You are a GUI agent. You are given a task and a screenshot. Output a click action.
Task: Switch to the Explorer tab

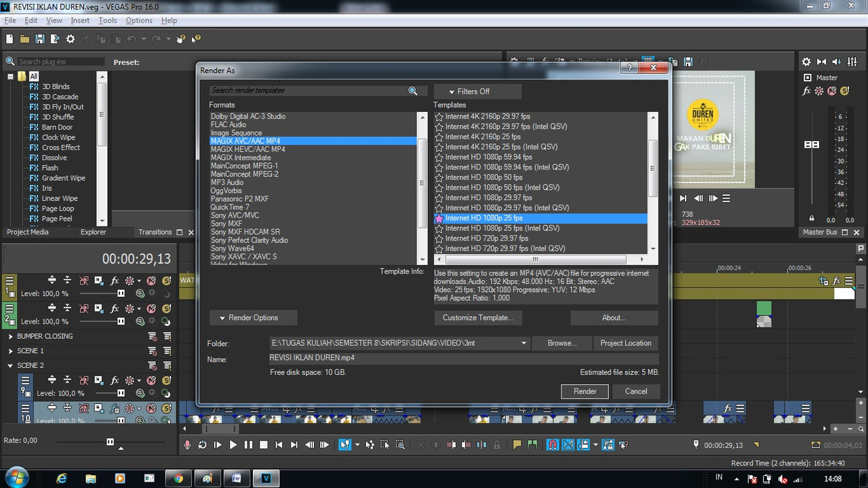click(94, 232)
